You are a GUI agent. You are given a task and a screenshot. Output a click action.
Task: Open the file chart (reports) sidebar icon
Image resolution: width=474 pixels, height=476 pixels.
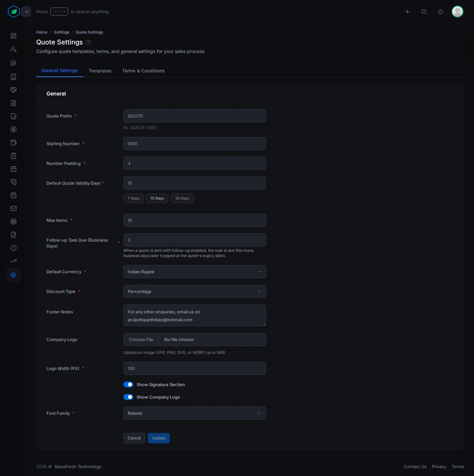pos(13,235)
